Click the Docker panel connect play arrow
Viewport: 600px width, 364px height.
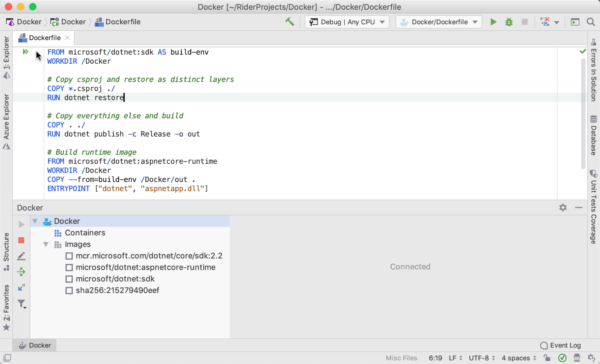click(21, 224)
